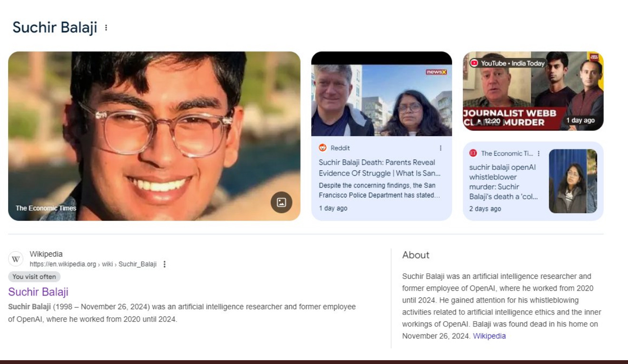Click the '2 days ago' text on Economic Times card
The image size is (628, 364).
pyautogui.click(x=485, y=209)
